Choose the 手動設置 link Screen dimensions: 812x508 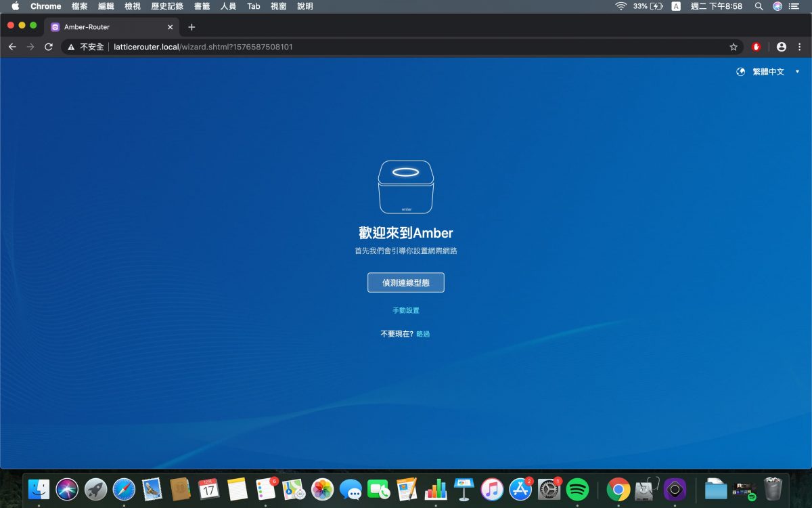coord(406,310)
